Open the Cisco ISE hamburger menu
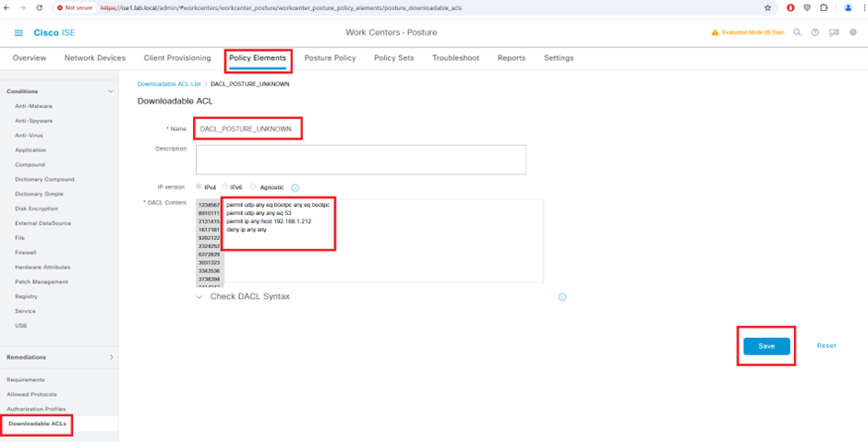Viewport: 868px width, 442px height. [x=18, y=32]
